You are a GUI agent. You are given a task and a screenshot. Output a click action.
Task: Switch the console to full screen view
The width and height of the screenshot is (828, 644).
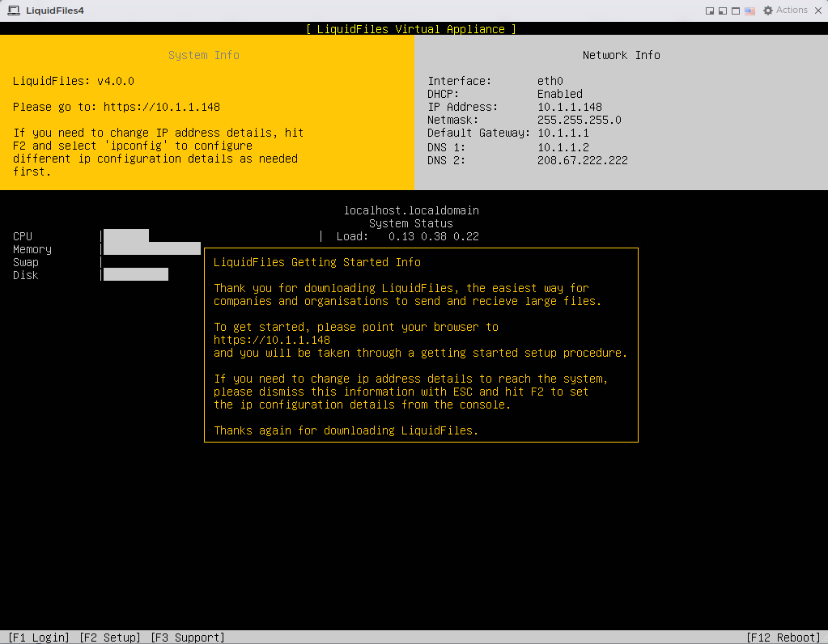tap(735, 11)
